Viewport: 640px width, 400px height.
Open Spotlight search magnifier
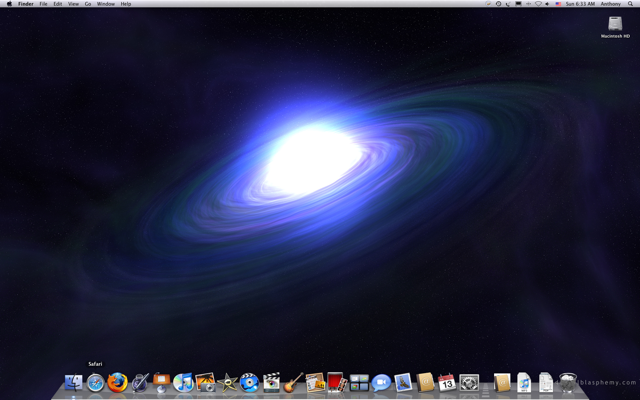pyautogui.click(x=630, y=4)
